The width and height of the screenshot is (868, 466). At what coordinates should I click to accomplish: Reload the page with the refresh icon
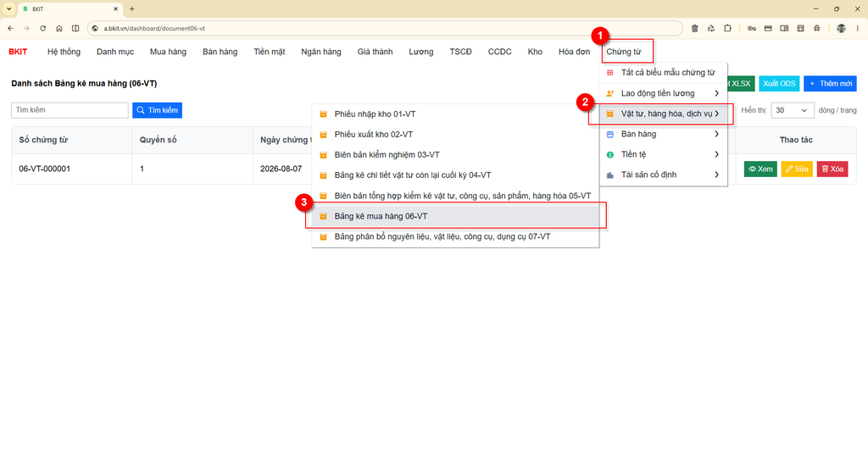pos(42,28)
